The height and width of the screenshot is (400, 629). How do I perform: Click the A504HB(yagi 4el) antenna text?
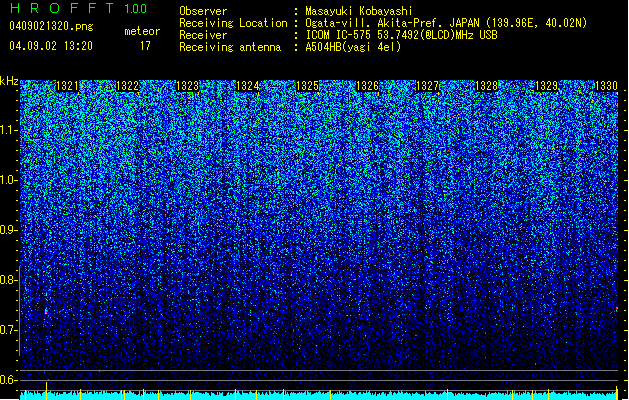pos(353,47)
